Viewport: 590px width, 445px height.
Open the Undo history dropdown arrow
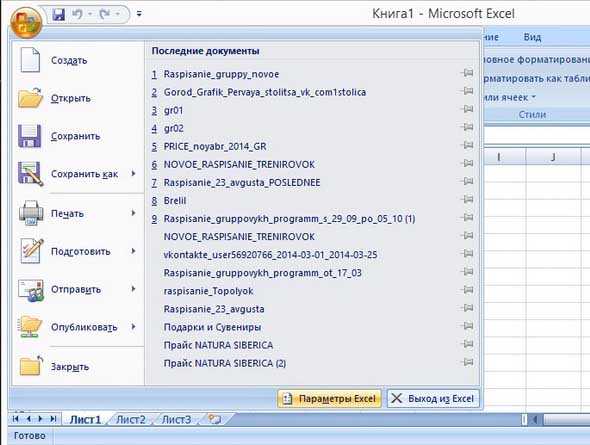coord(90,14)
